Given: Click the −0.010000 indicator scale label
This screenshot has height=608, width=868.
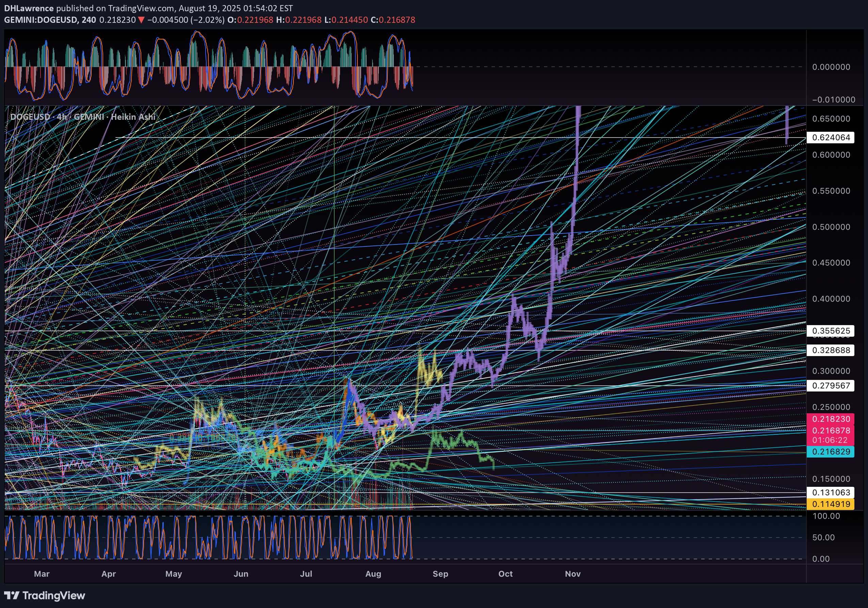Looking at the screenshot, I should pos(833,100).
